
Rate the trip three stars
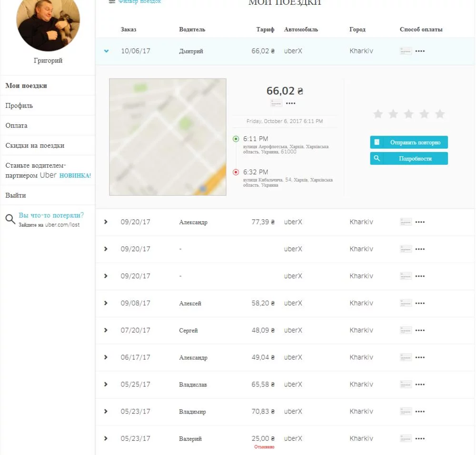click(409, 114)
